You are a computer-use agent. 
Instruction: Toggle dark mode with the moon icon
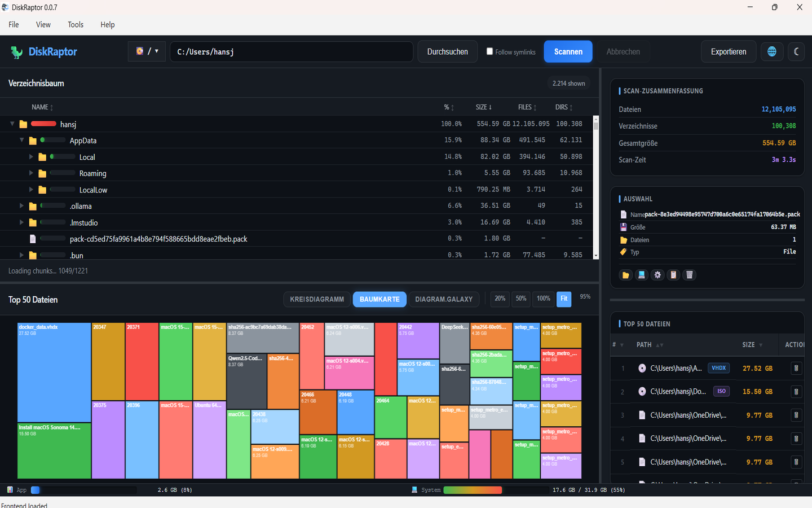796,51
